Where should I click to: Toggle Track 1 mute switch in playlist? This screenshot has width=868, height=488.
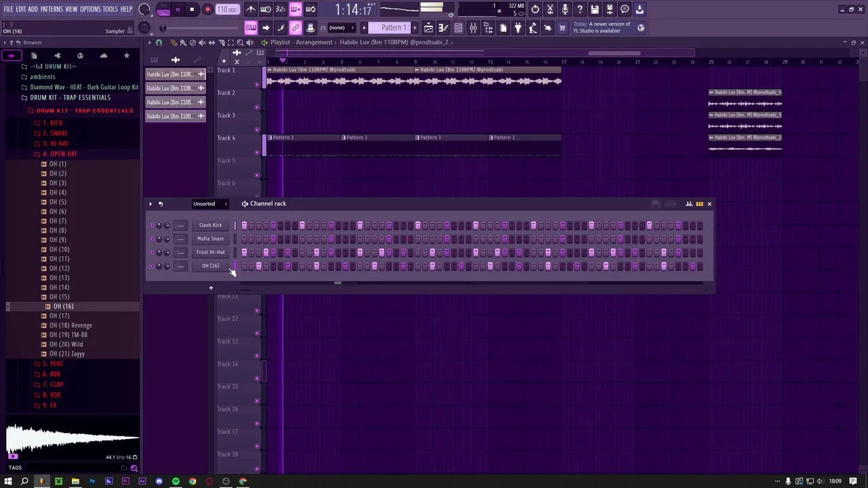[x=257, y=85]
